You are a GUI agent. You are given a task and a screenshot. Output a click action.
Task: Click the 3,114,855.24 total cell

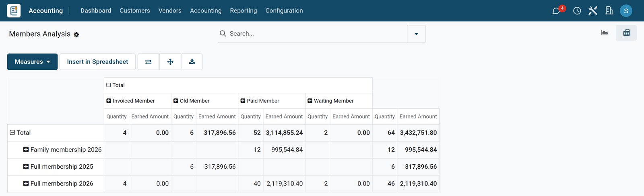[284, 133]
